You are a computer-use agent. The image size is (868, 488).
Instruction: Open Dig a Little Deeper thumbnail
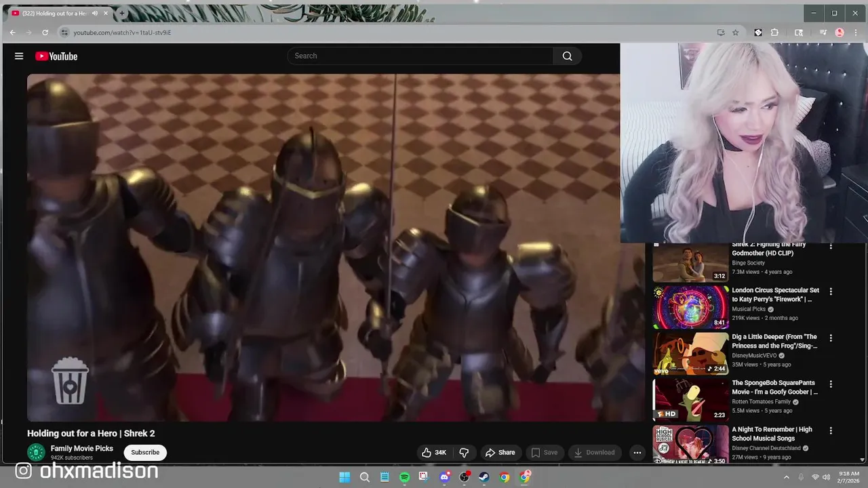click(x=690, y=353)
